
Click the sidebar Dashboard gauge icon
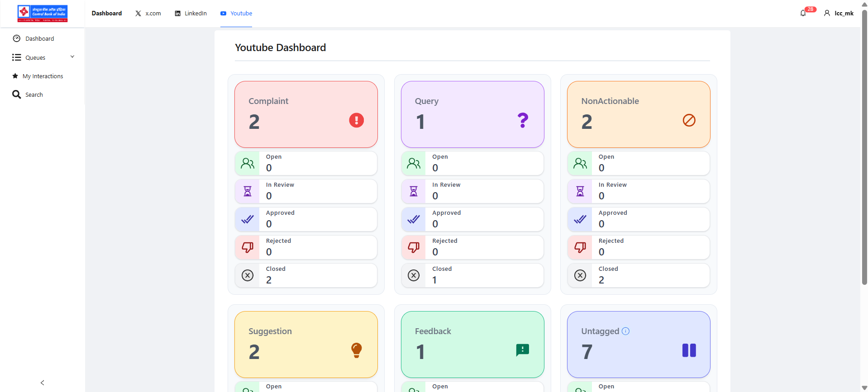(17, 38)
